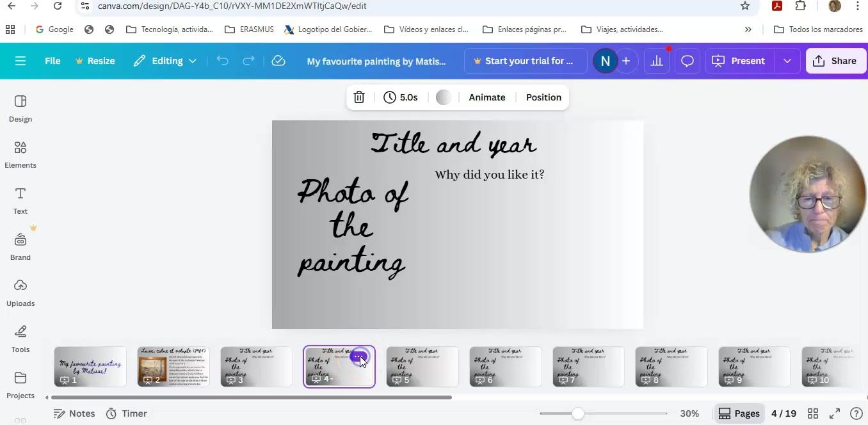Open the Text sidebar panel
Screen dimensions: 868x425
pyautogui.click(x=20, y=201)
